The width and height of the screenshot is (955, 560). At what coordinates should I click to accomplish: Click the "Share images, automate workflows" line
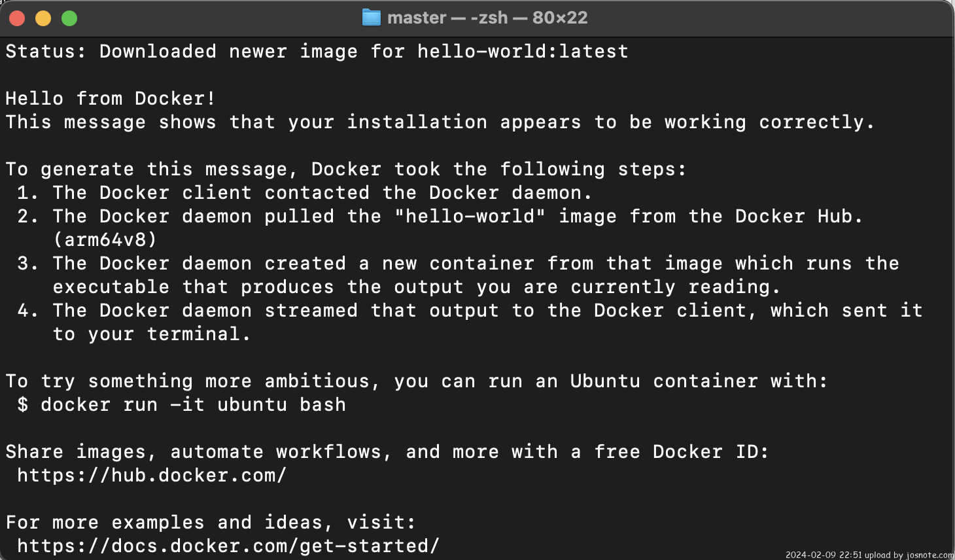coord(387,452)
